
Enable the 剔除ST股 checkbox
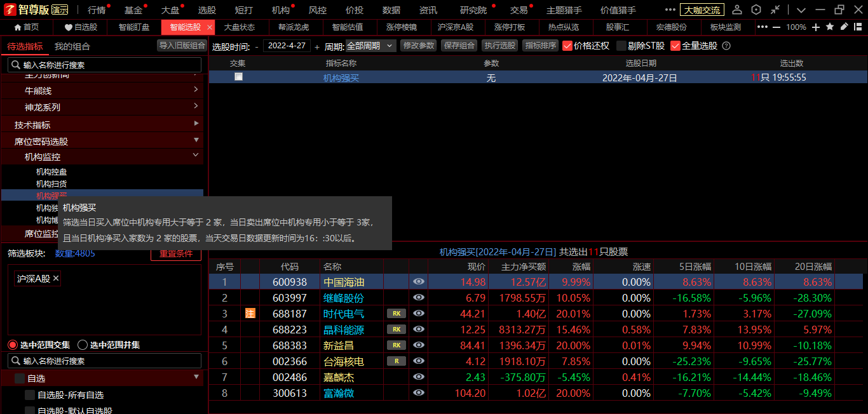pyautogui.click(x=621, y=46)
